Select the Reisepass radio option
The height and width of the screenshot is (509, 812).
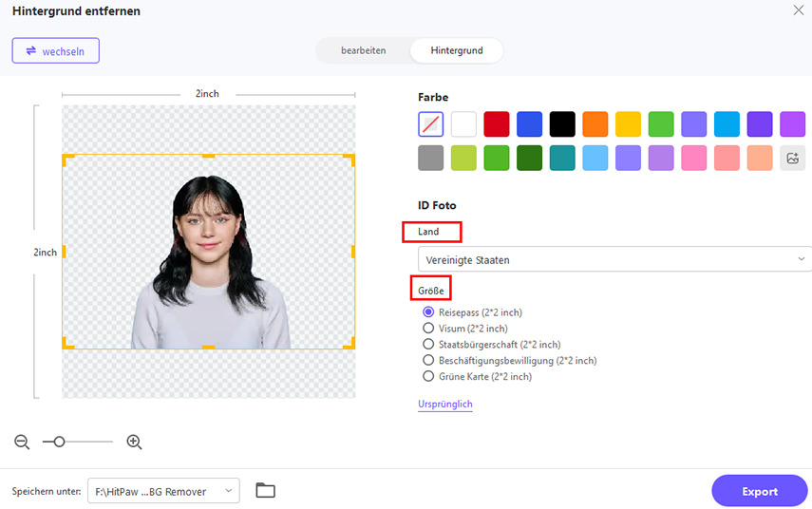pos(427,312)
